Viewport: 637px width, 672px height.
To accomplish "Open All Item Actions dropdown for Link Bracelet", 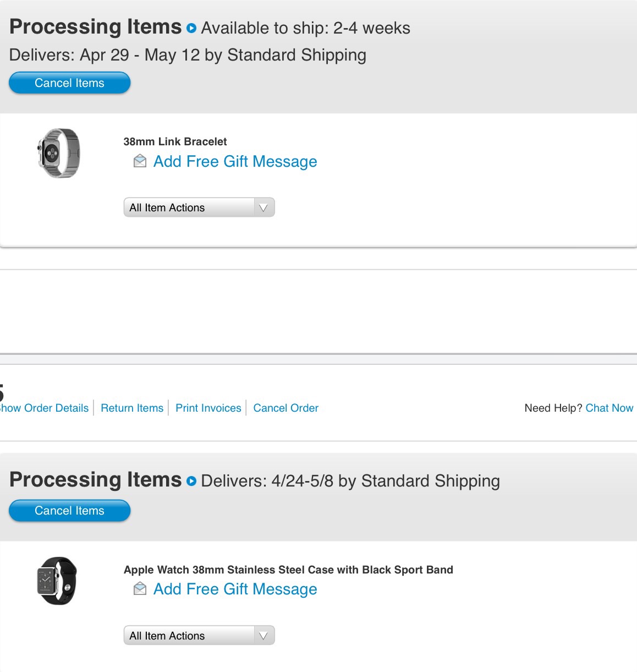I will tap(199, 207).
